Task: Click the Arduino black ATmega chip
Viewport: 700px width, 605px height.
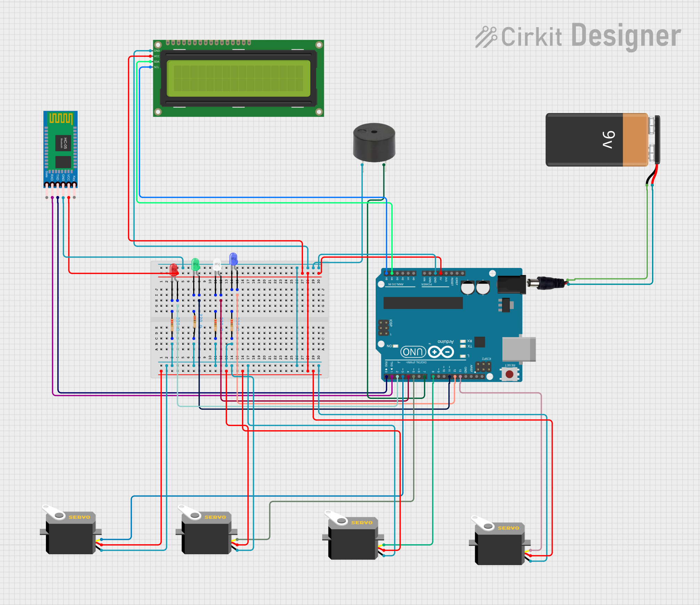Action: click(x=423, y=303)
